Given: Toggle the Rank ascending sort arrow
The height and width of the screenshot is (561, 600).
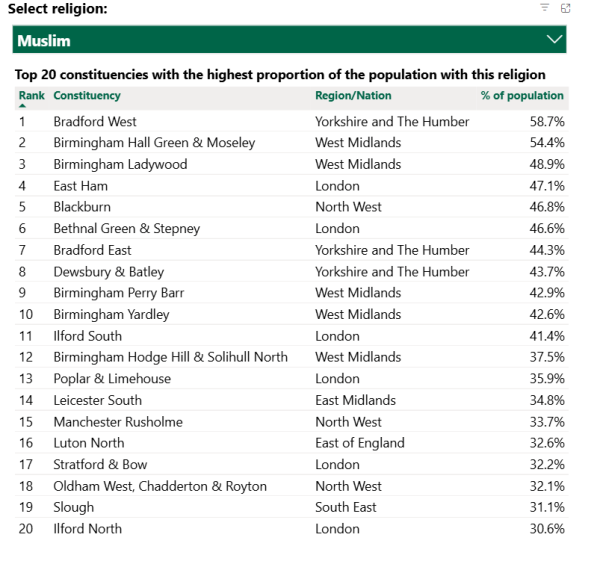Looking at the screenshot, I should (22, 106).
